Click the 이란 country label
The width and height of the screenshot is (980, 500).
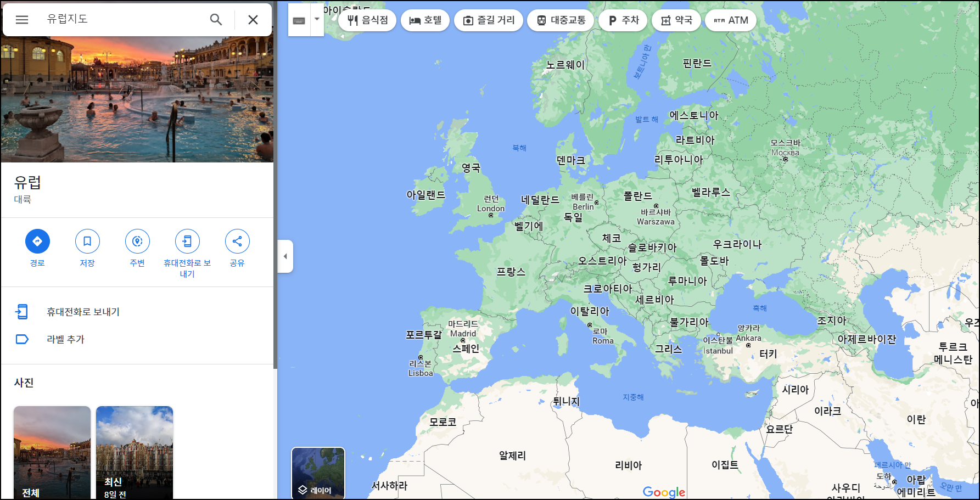point(916,419)
